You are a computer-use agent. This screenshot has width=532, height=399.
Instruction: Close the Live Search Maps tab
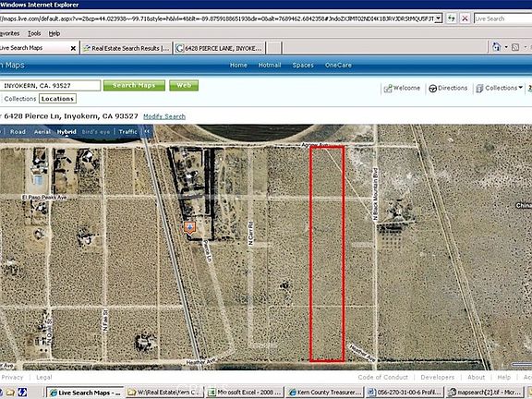coord(73,49)
